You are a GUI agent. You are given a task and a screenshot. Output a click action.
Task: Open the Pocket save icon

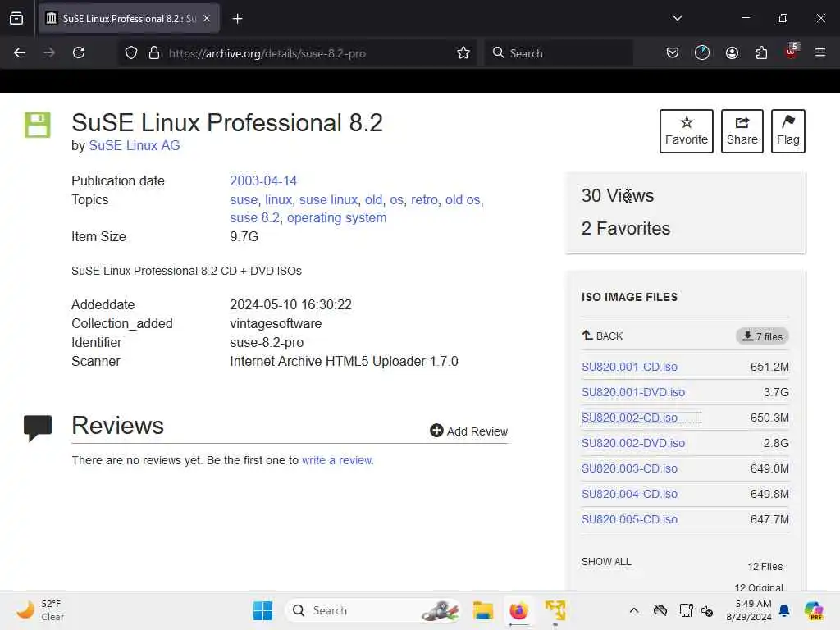pyautogui.click(x=673, y=52)
